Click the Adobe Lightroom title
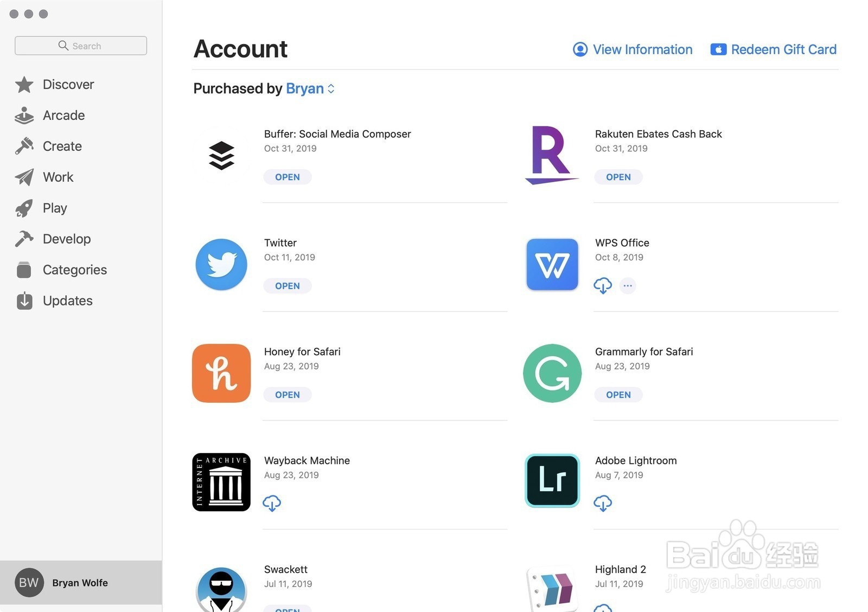The width and height of the screenshot is (868, 612). coord(636,461)
